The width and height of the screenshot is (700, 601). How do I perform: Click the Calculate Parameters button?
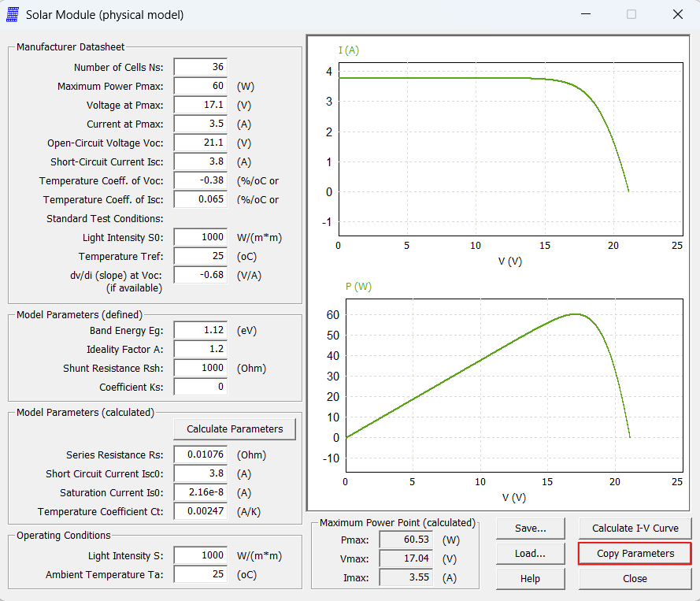pyautogui.click(x=235, y=429)
